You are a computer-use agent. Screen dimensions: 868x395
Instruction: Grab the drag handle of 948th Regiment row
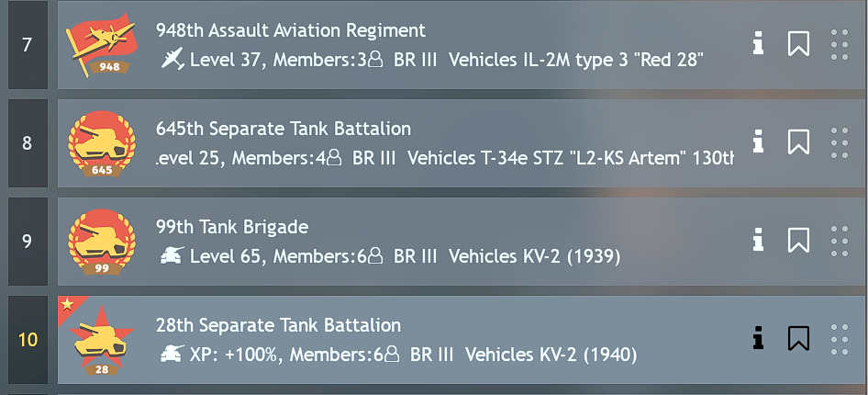pos(840,44)
